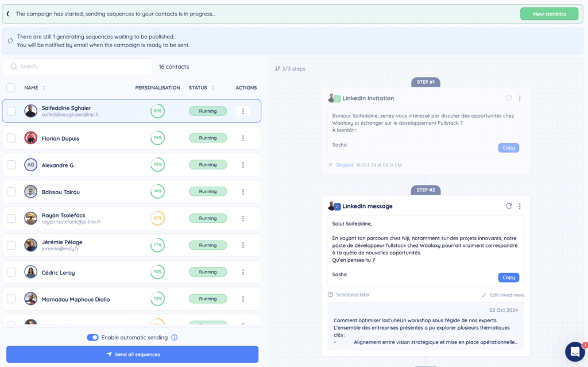Click the AG initials avatar

[x=31, y=164]
